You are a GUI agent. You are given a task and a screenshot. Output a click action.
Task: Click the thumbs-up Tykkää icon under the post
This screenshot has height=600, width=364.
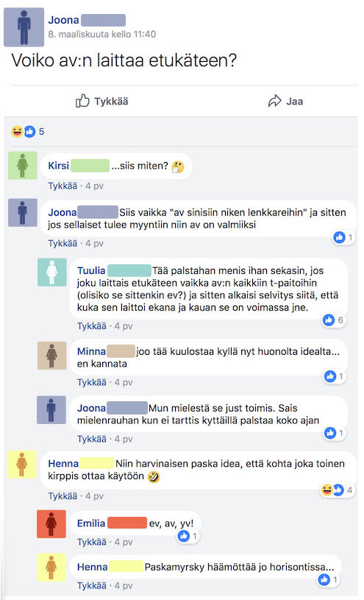click(82, 101)
